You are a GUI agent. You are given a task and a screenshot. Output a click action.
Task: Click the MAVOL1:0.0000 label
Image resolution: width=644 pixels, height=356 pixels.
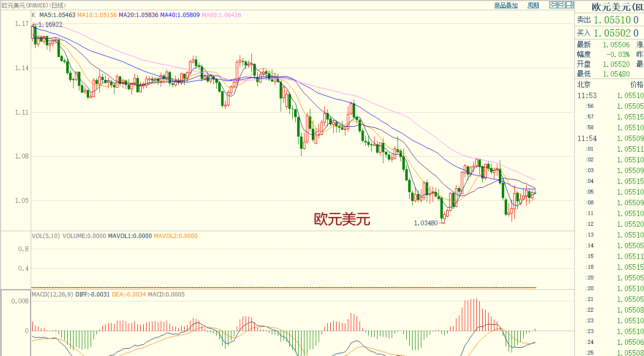(130, 236)
